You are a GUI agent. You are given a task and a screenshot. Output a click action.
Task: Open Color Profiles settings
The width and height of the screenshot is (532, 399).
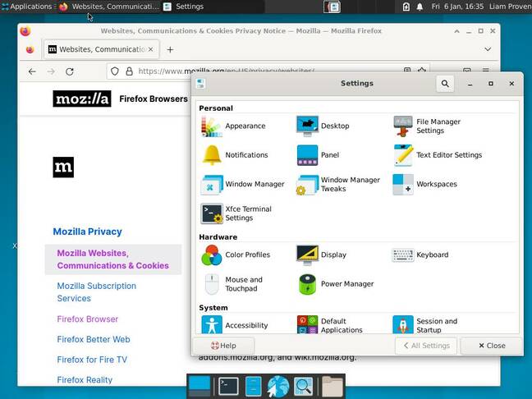236,255
